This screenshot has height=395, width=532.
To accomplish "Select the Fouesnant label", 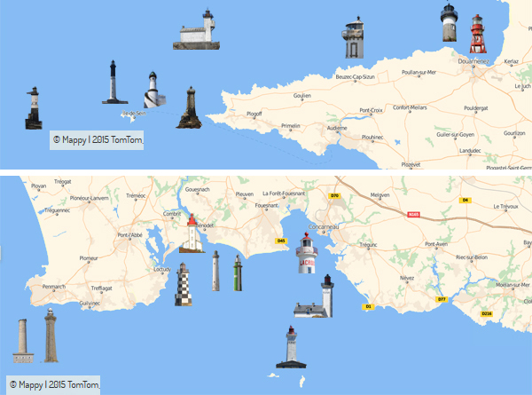I will pos(267,205).
